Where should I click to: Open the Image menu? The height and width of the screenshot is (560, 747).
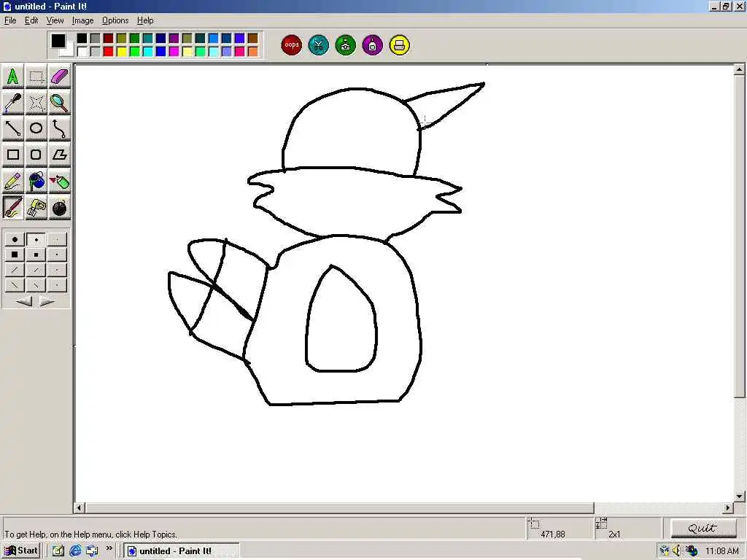click(82, 20)
